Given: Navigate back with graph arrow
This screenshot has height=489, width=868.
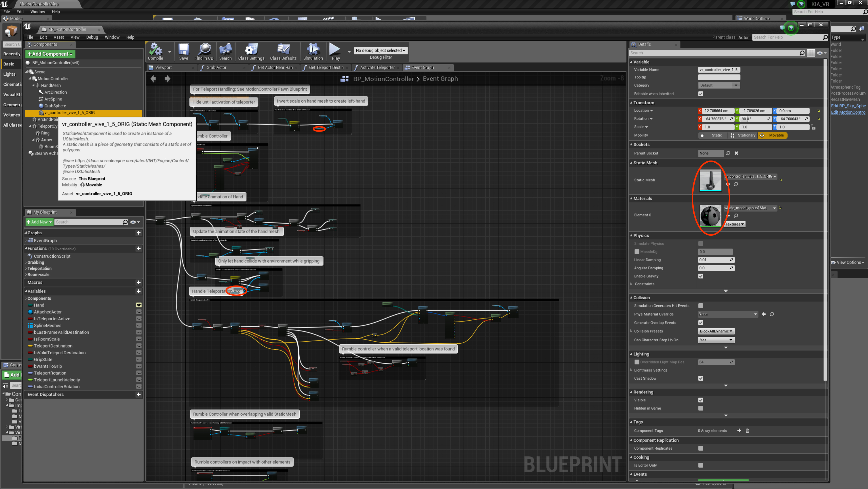Looking at the screenshot, I should pos(153,79).
